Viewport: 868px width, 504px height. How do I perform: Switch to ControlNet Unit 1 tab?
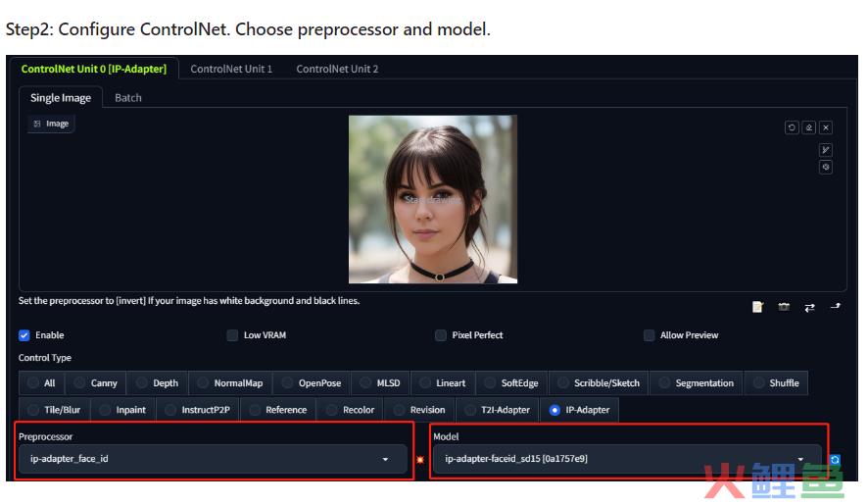231,69
